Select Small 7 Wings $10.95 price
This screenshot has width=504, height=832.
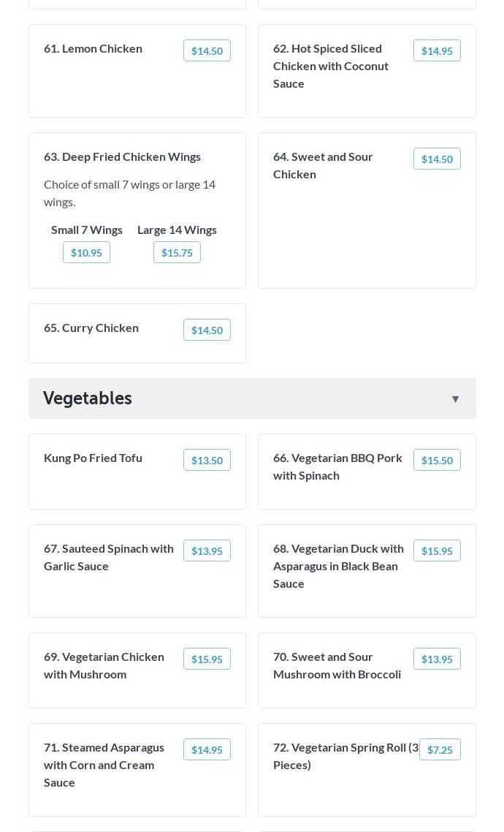click(86, 252)
